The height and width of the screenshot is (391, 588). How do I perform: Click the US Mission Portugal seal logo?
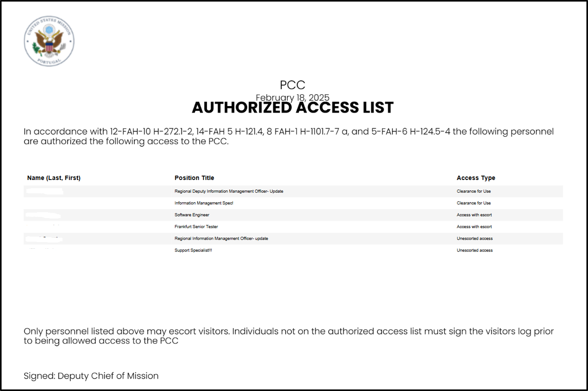tap(49, 41)
